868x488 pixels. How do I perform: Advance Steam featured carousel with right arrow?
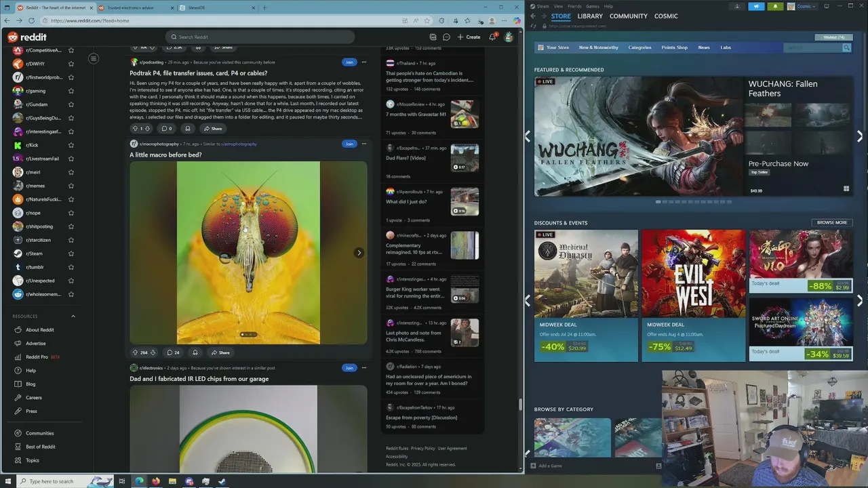click(x=860, y=136)
